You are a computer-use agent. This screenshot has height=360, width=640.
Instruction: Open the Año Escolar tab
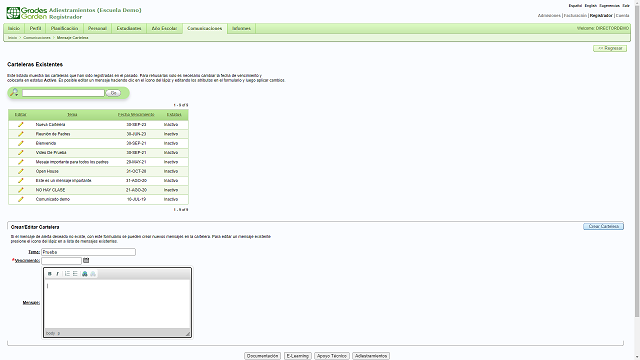pos(164,29)
